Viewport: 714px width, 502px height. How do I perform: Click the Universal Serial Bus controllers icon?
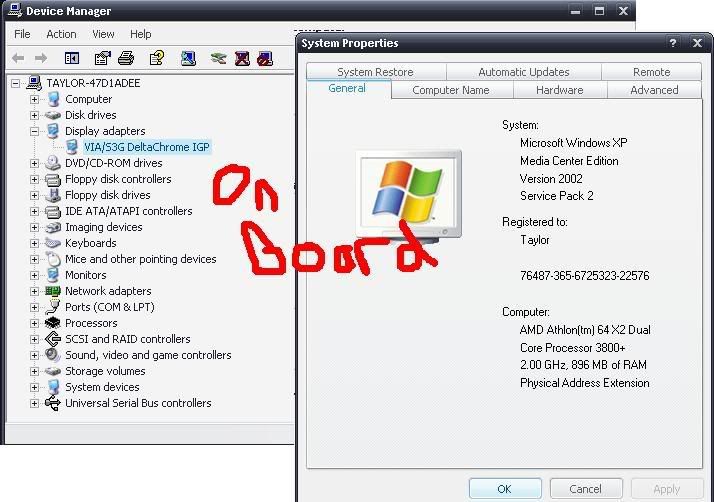(53, 403)
